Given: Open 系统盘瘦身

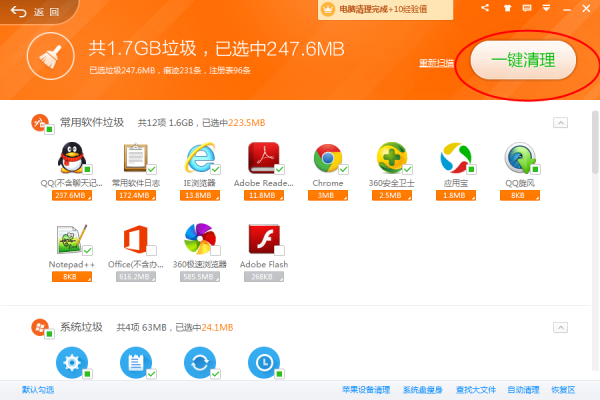Looking at the screenshot, I should coord(422,390).
